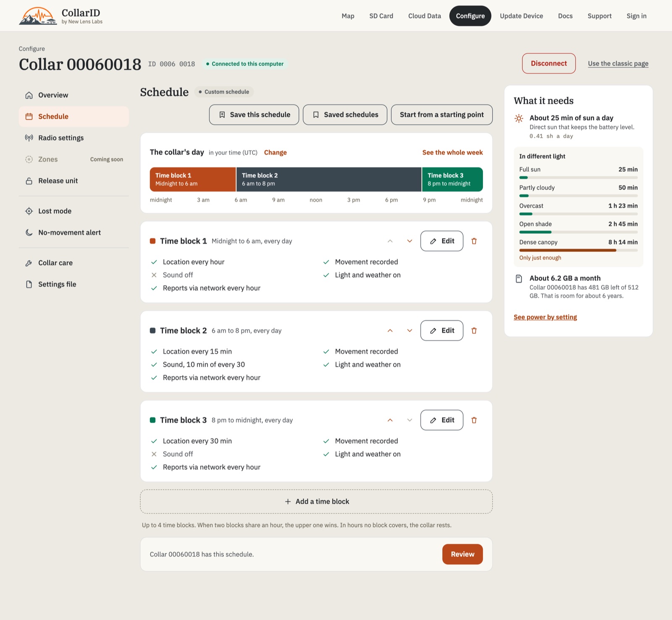
Task: Click the green Time block 3 color square
Action: [153, 420]
